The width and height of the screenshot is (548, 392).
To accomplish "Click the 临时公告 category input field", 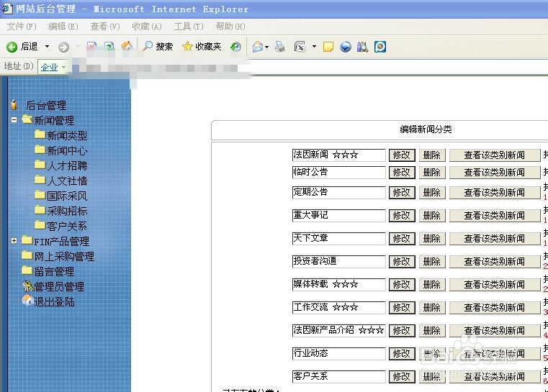I will 338,172.
